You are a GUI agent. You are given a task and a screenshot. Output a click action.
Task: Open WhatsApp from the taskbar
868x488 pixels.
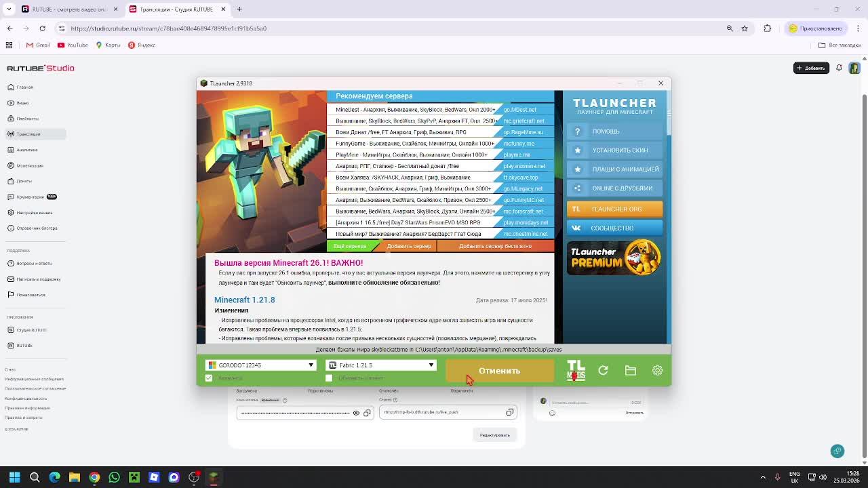click(114, 477)
